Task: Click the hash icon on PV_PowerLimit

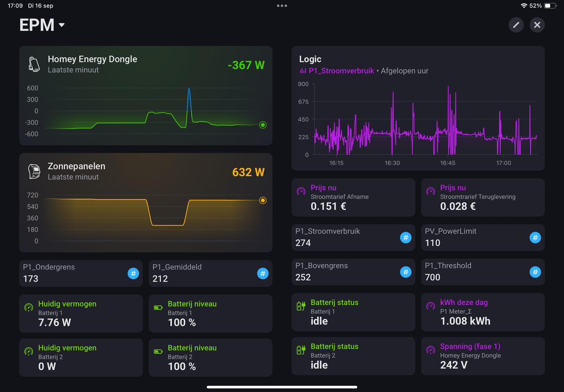Action: coord(535,238)
